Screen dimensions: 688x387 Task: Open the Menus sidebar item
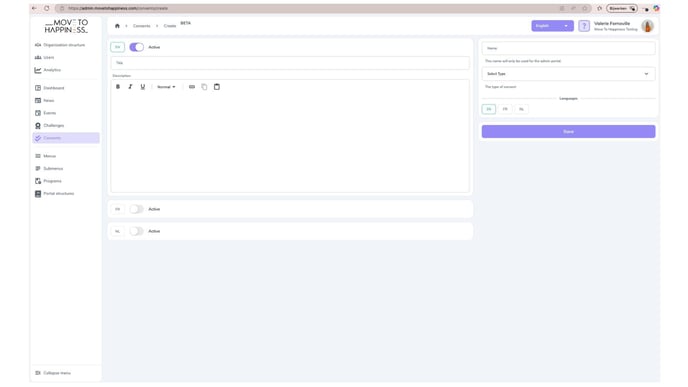46,156
